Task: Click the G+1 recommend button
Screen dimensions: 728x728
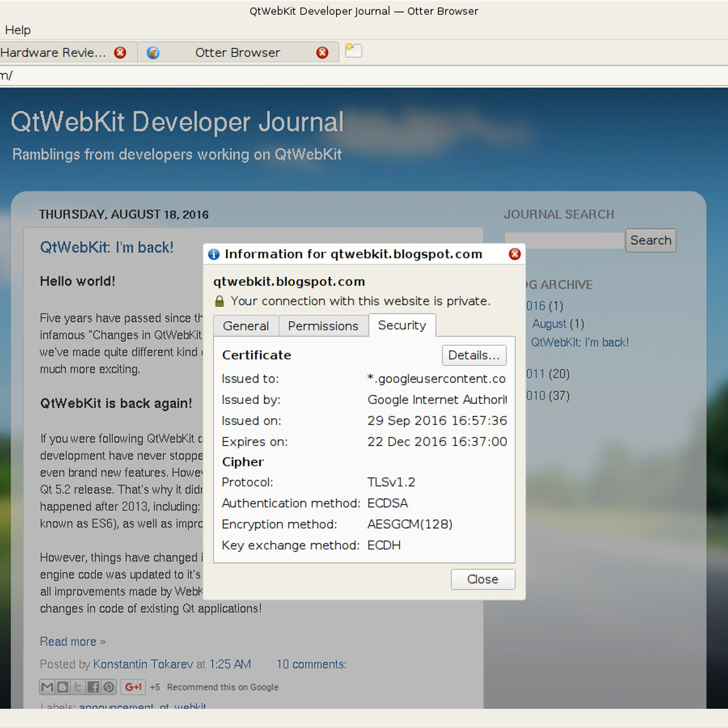Action: coord(133,687)
